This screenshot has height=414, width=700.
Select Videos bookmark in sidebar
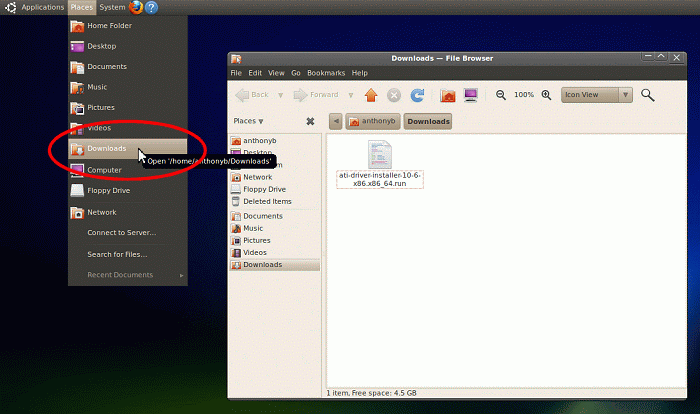pyautogui.click(x=275, y=252)
